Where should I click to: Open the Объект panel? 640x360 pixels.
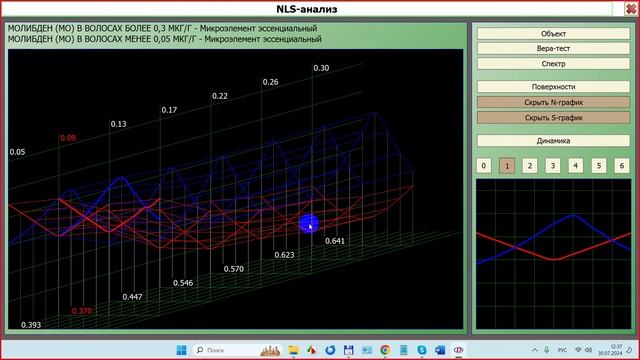click(x=553, y=33)
